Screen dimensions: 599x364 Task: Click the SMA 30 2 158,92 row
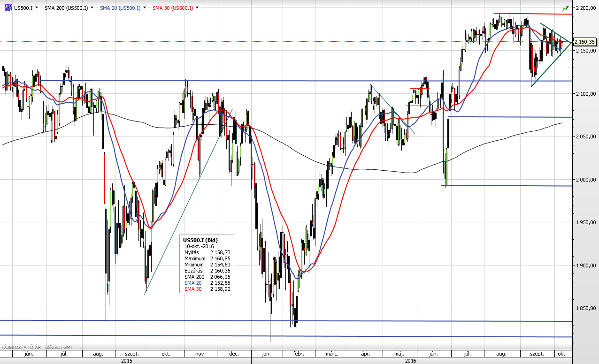click(x=207, y=289)
